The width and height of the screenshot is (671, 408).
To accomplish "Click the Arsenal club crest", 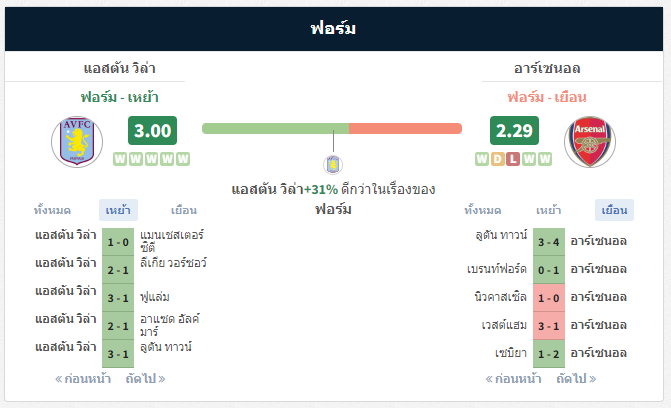I will (590, 142).
